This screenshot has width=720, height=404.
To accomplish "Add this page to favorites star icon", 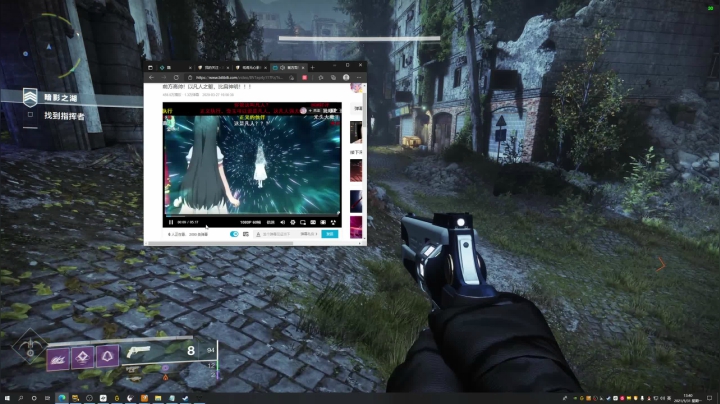I will [x=292, y=78].
